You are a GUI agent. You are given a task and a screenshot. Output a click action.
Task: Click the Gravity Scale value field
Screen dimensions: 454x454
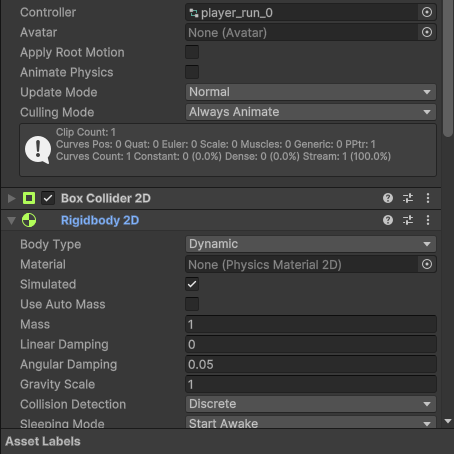point(311,384)
